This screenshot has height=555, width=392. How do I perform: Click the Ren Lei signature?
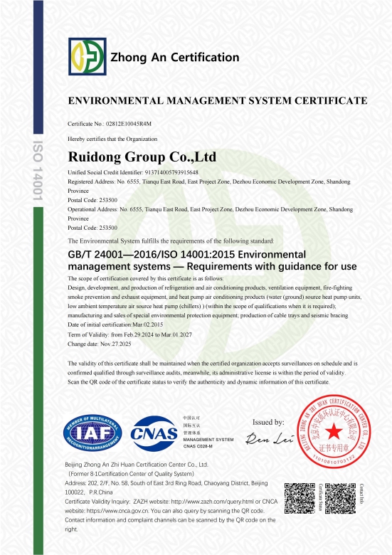(x=270, y=438)
